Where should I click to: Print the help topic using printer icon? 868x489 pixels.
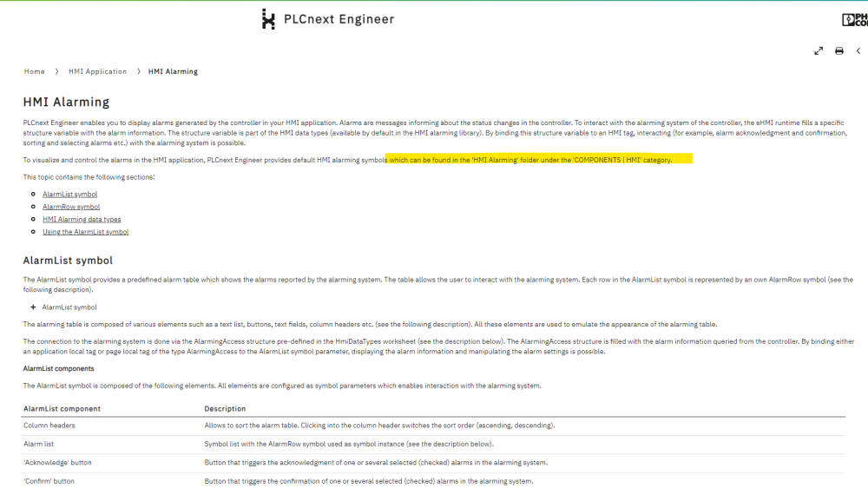(x=839, y=51)
